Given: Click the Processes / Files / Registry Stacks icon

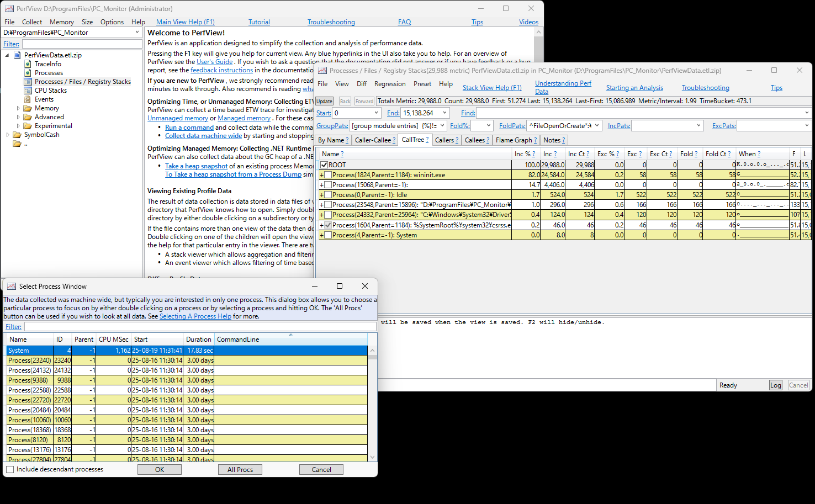Looking at the screenshot, I should click(28, 81).
